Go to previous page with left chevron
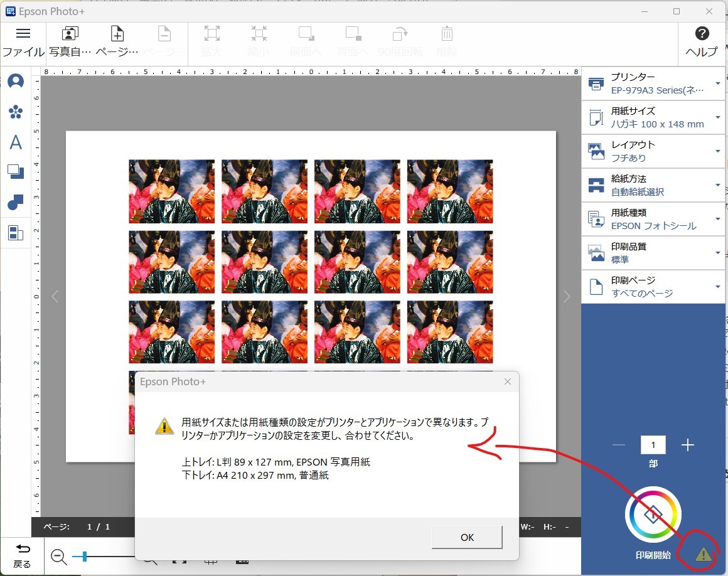Screen dimensions: 728x576 (x=55, y=296)
